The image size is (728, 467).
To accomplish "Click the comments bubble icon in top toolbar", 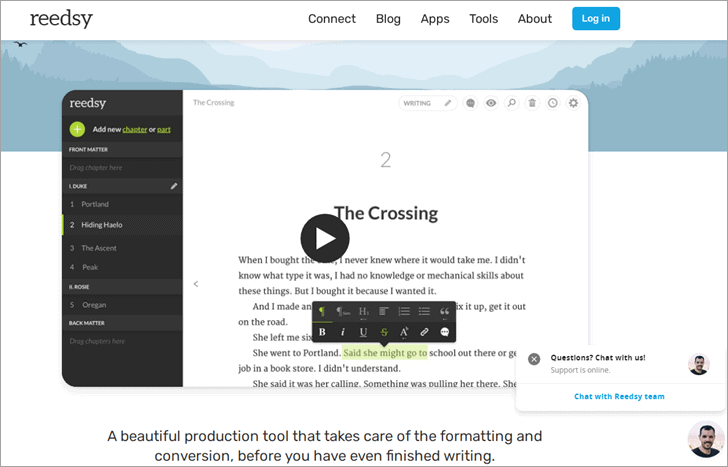I will (x=470, y=103).
